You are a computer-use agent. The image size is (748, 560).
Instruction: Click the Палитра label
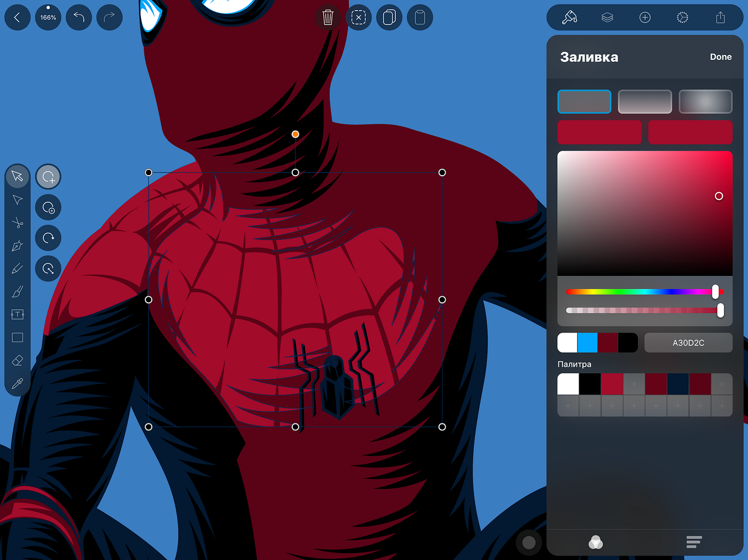coord(574,364)
